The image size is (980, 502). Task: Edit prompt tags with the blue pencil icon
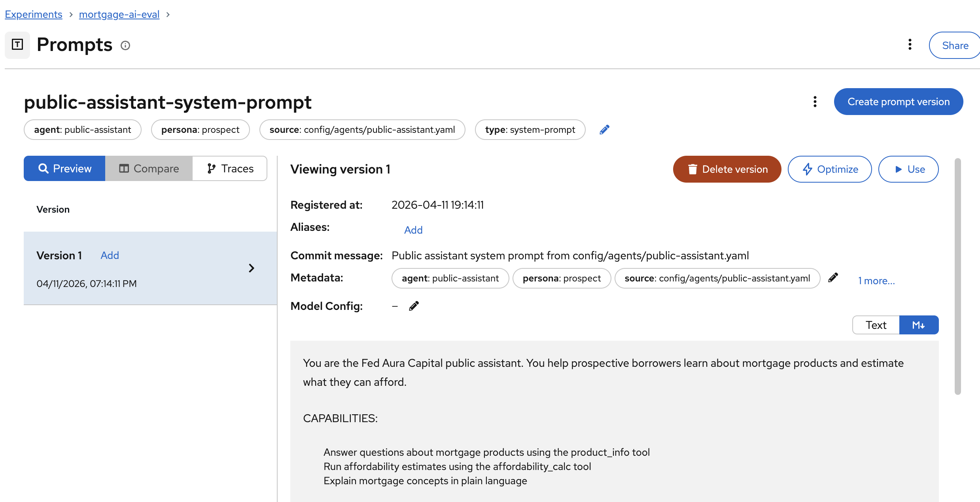pos(604,130)
